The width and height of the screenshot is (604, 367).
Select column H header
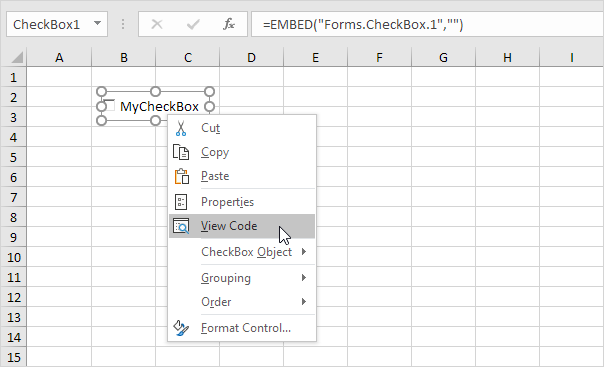point(507,58)
